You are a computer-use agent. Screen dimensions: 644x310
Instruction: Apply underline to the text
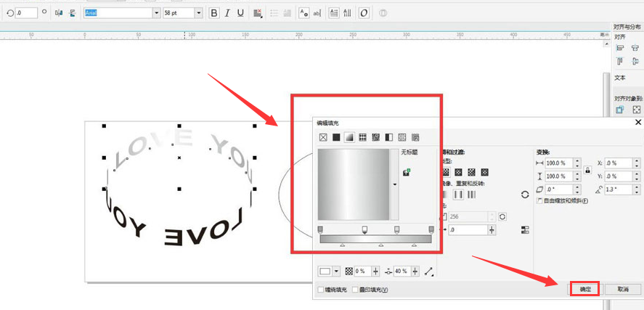(240, 13)
